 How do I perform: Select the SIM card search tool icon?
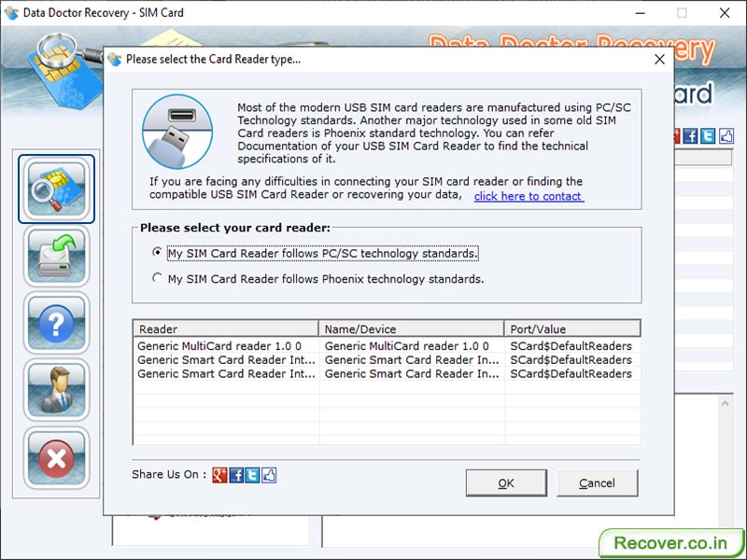(x=56, y=189)
